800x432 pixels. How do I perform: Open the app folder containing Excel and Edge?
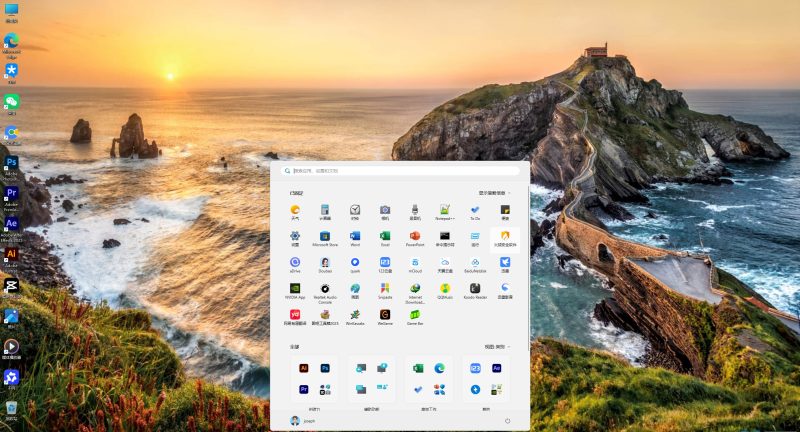[x=429, y=378]
